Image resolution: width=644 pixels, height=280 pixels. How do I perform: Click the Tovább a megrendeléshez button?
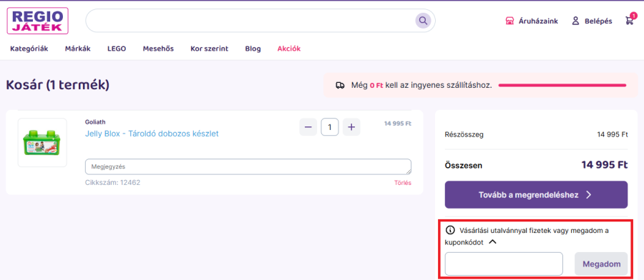click(x=536, y=195)
